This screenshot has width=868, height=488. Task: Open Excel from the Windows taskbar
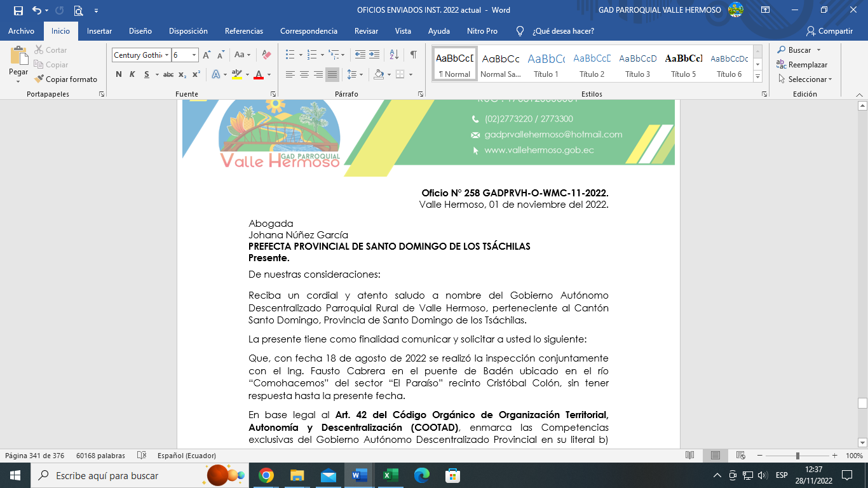click(x=390, y=475)
